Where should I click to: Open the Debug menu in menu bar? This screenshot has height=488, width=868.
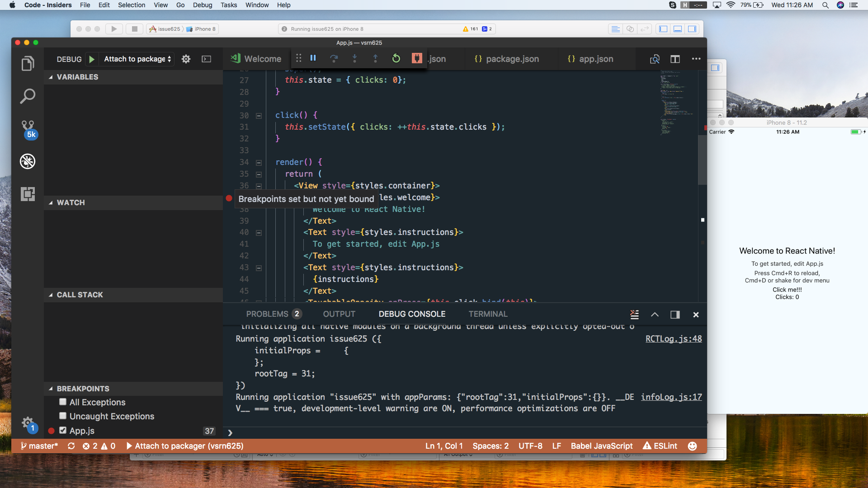pyautogui.click(x=202, y=5)
